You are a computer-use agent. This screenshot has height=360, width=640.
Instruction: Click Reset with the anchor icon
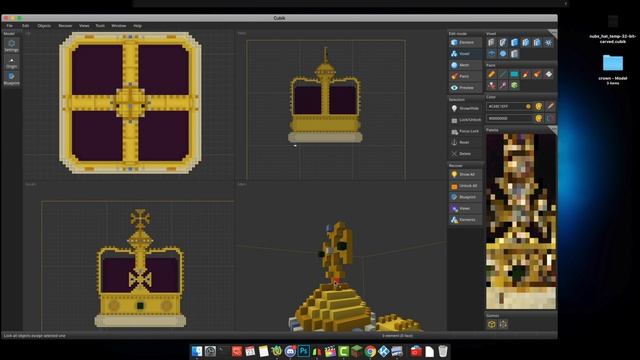coord(465,142)
